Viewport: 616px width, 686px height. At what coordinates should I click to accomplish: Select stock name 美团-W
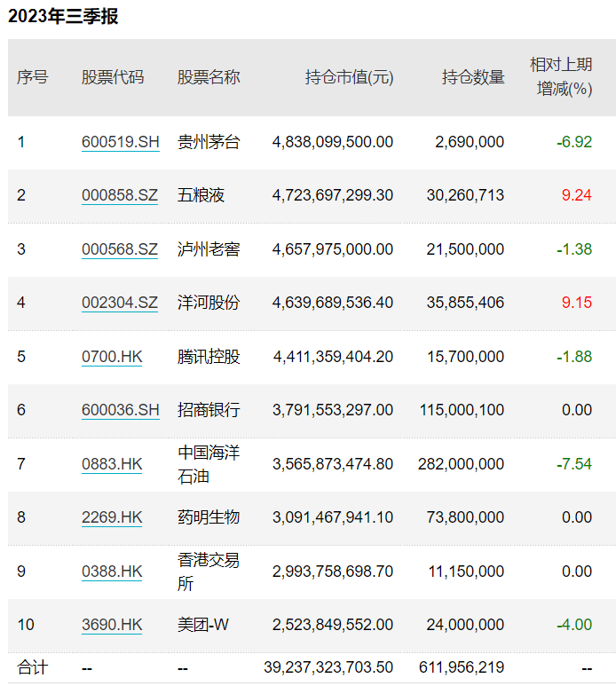203,625
